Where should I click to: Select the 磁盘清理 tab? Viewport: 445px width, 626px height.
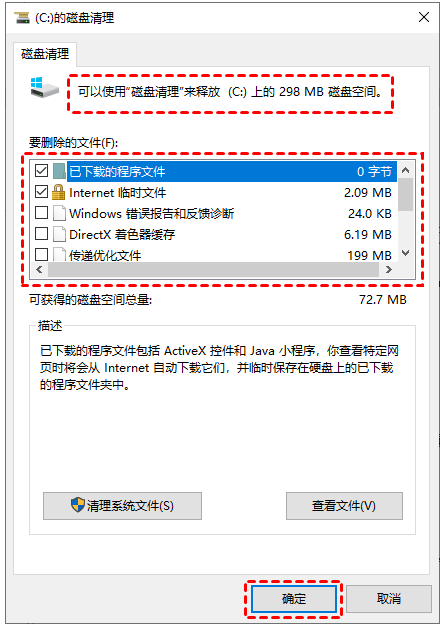pyautogui.click(x=45, y=54)
